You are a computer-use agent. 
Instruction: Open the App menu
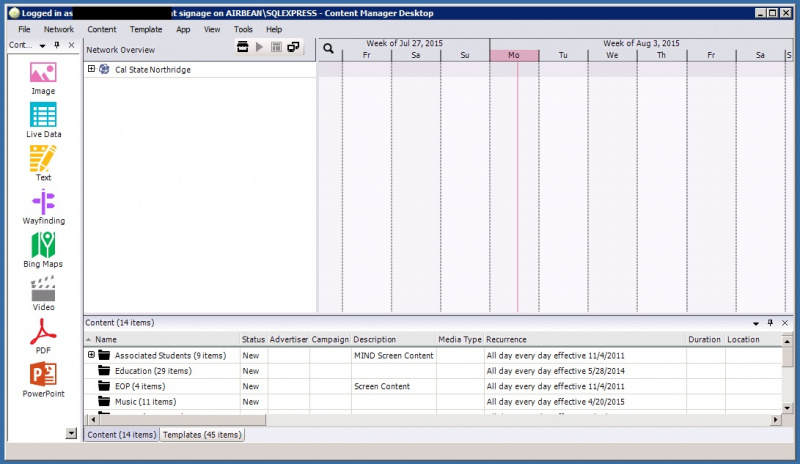[183, 29]
